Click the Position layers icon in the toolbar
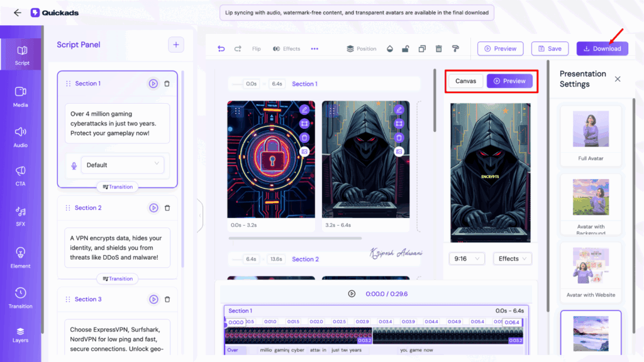 pyautogui.click(x=362, y=48)
